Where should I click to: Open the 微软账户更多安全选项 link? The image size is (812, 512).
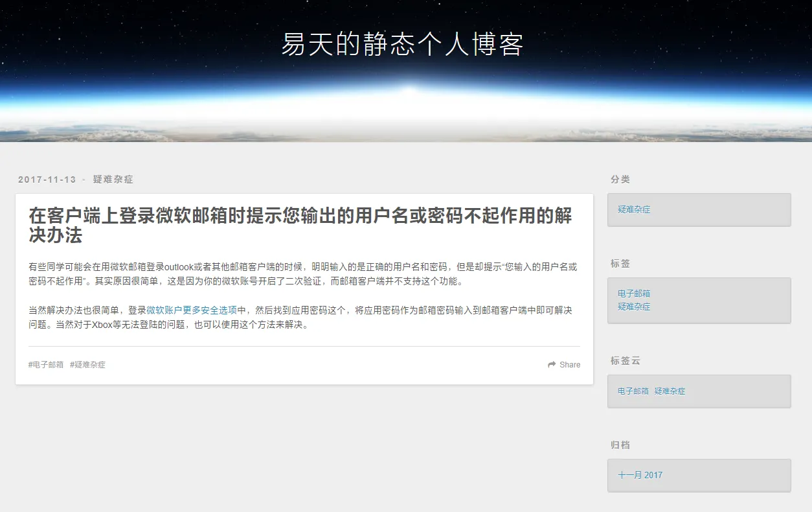point(192,310)
